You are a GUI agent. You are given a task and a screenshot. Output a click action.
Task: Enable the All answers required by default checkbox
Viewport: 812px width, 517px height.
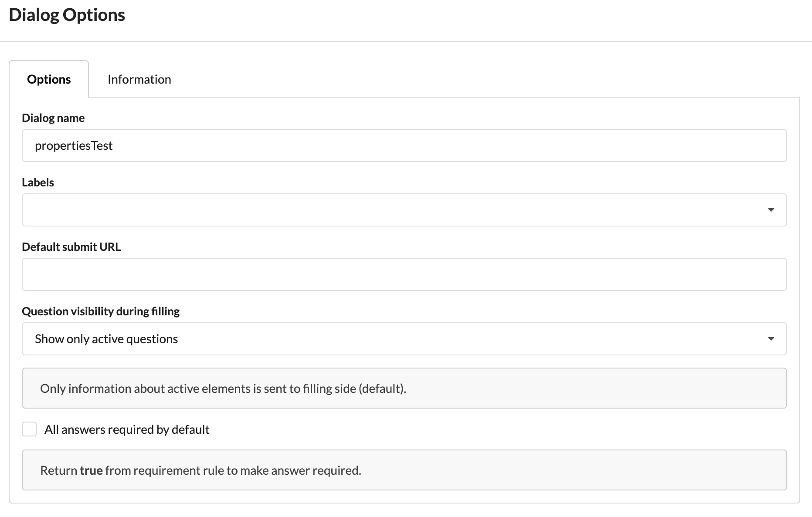click(x=29, y=429)
